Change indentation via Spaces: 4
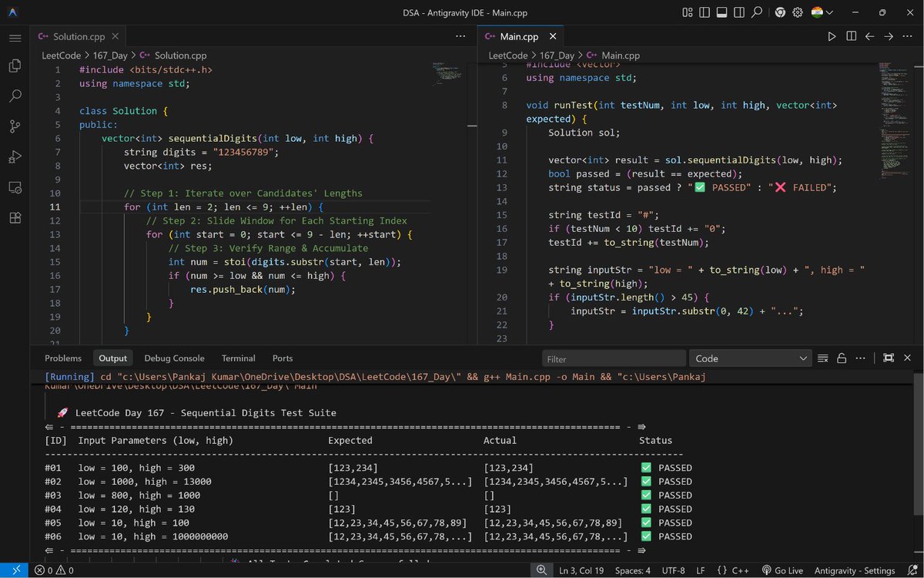 [x=633, y=570]
